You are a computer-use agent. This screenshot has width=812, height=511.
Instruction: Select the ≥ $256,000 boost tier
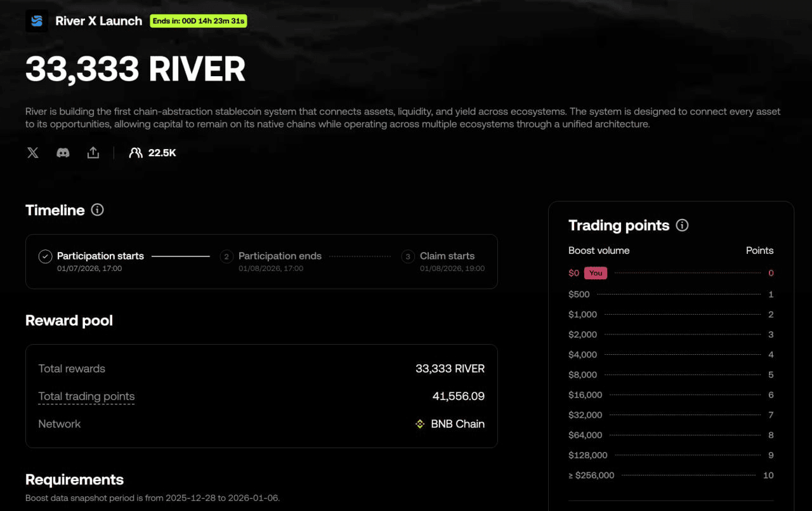pos(591,475)
